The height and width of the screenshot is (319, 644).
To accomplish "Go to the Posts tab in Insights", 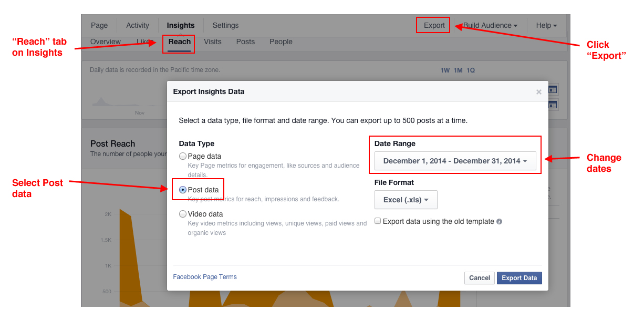I will [245, 42].
